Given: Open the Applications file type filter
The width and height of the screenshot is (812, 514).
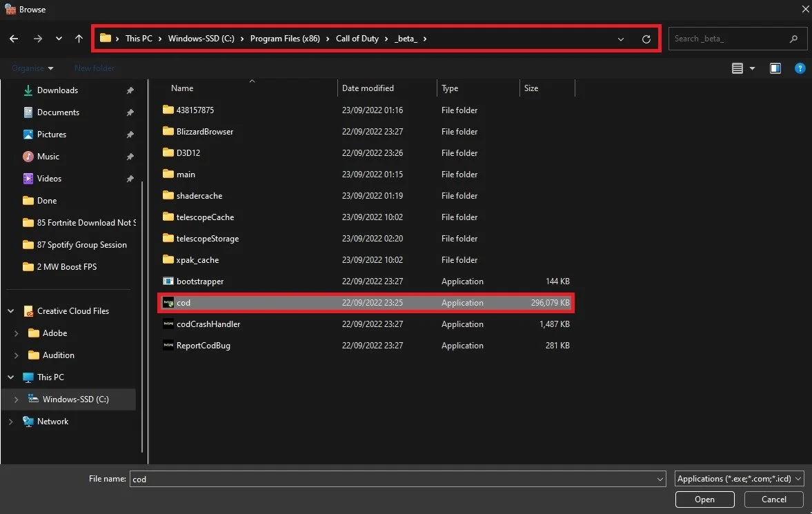Looking at the screenshot, I should click(739, 479).
